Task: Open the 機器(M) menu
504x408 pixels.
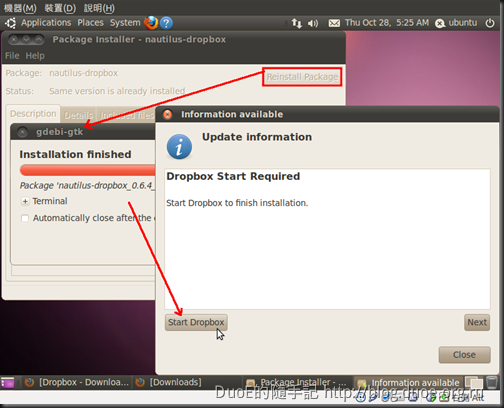Action: [x=20, y=8]
